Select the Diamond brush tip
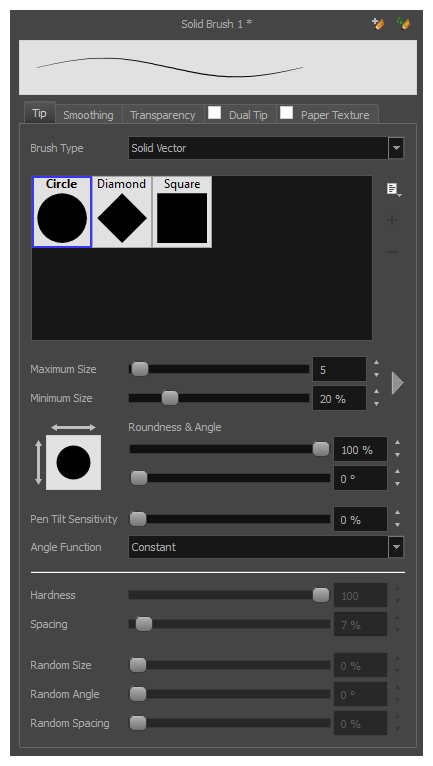This screenshot has width=433, height=766. 122,212
